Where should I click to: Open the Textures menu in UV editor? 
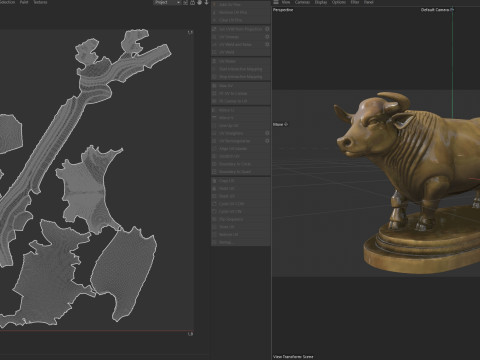40,2
